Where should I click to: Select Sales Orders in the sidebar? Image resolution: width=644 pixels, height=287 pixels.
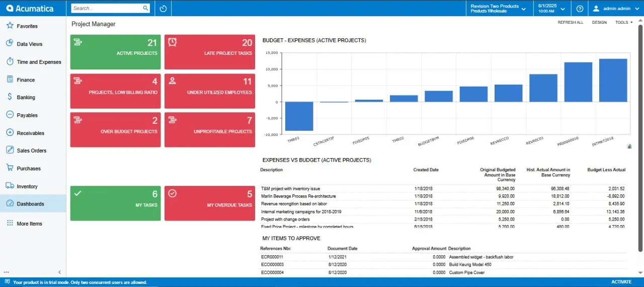(31, 151)
